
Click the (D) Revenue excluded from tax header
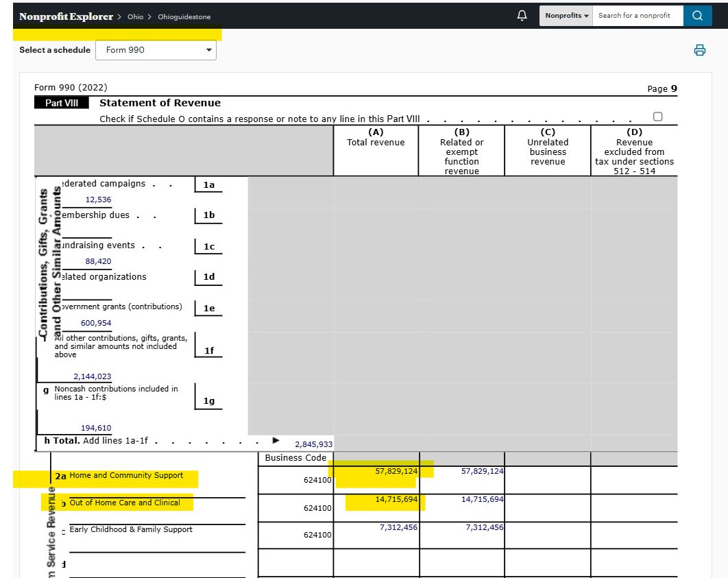click(634, 152)
